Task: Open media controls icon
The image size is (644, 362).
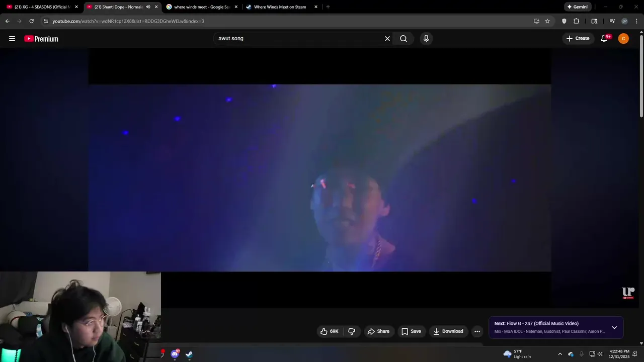Action: 612,21
